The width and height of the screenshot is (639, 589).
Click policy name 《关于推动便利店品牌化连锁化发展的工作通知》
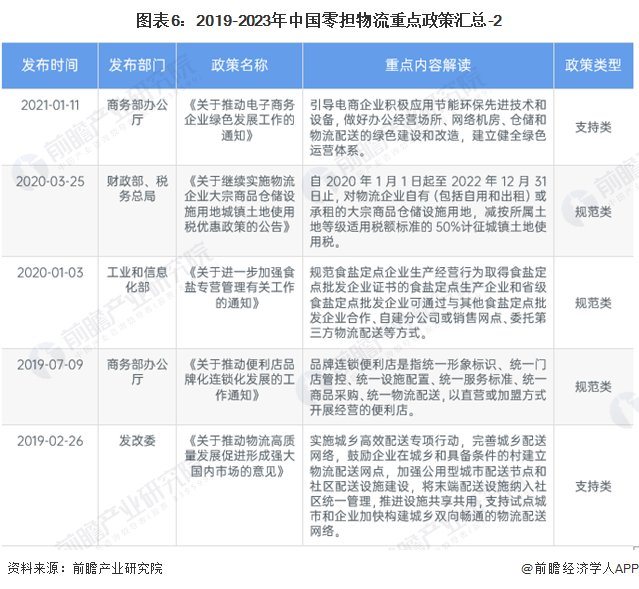click(240, 380)
